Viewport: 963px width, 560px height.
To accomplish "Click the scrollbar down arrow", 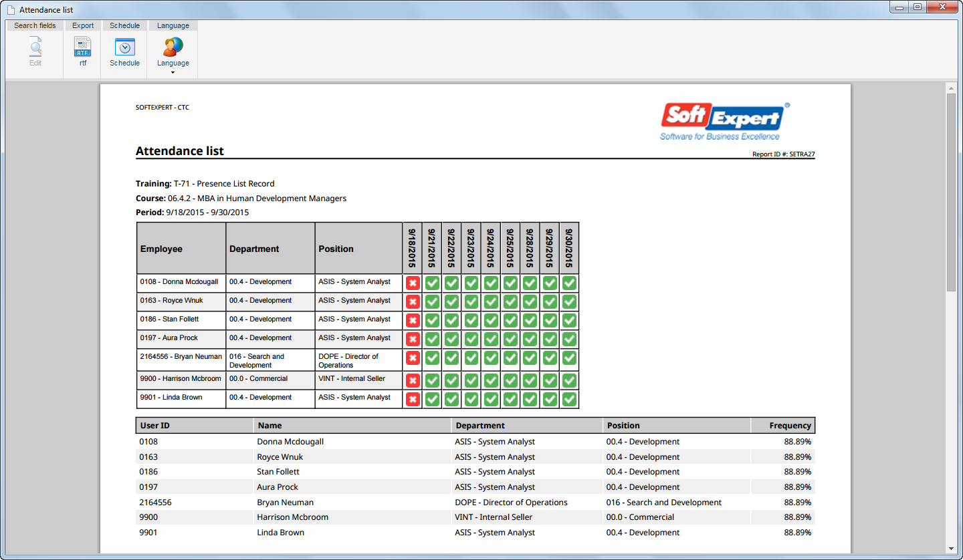I will click(x=951, y=548).
